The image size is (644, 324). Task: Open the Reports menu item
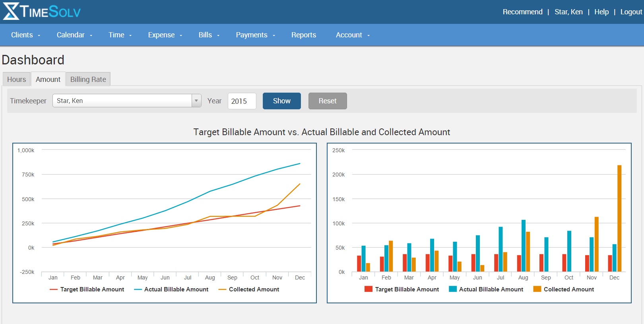click(304, 35)
